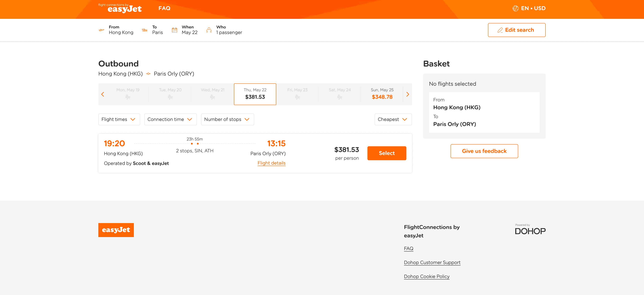The image size is (644, 295).
Task: Go to previous dates with left arrow
Action: pos(103,94)
